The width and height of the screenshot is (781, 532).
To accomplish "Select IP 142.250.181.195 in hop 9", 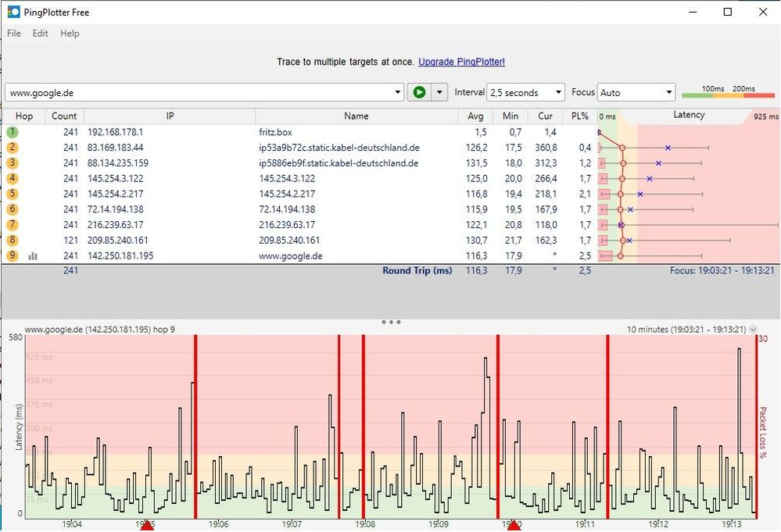I will click(120, 255).
